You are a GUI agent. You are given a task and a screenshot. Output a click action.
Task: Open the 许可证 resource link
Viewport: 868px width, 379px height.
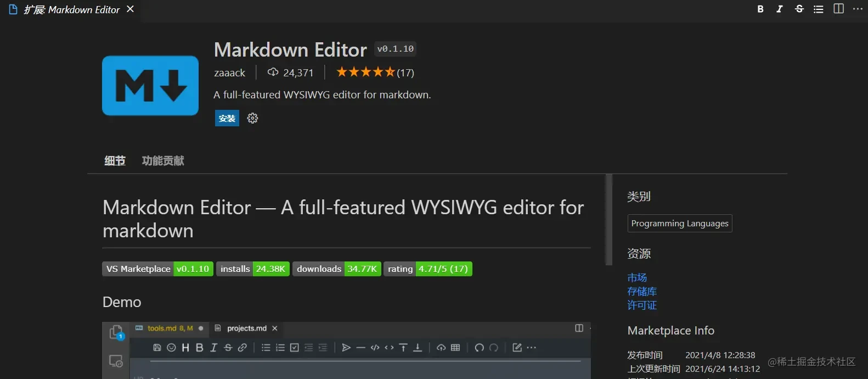[x=642, y=305]
